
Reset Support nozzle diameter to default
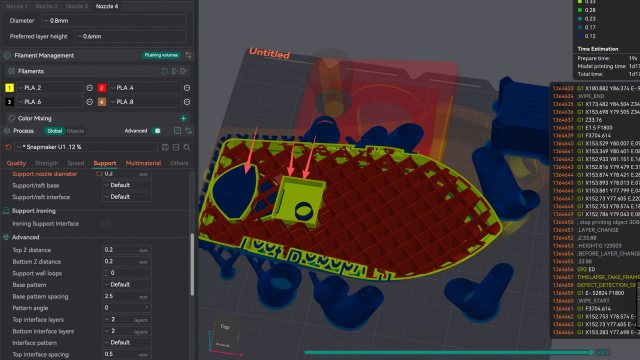tap(98, 174)
